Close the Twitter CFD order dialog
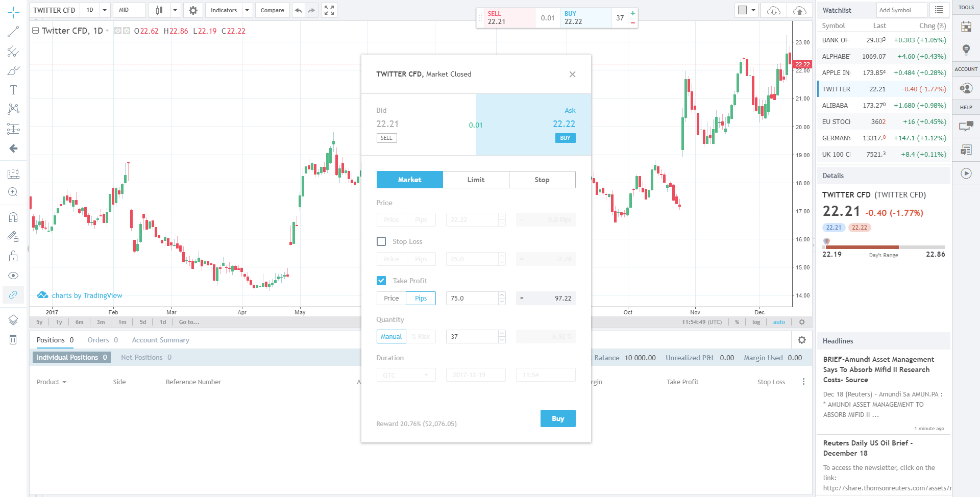The image size is (980, 497). (x=572, y=74)
